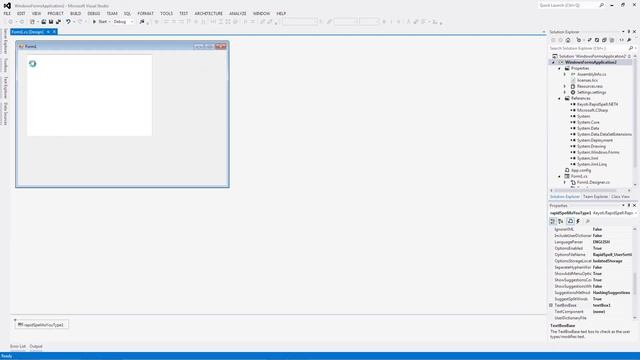Screen dimensions: 640x360
Task: Expand the Form1.Designer.cs node
Action: [565, 182]
